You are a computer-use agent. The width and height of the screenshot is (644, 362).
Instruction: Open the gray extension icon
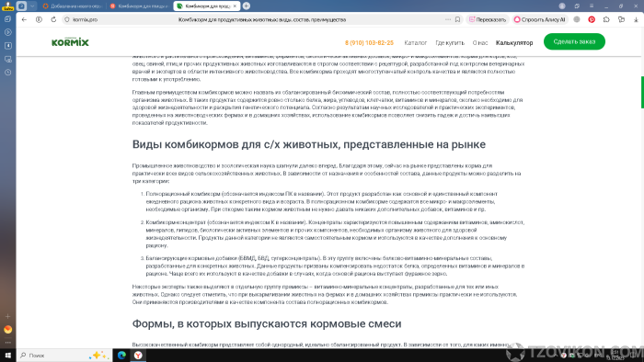[577, 19]
